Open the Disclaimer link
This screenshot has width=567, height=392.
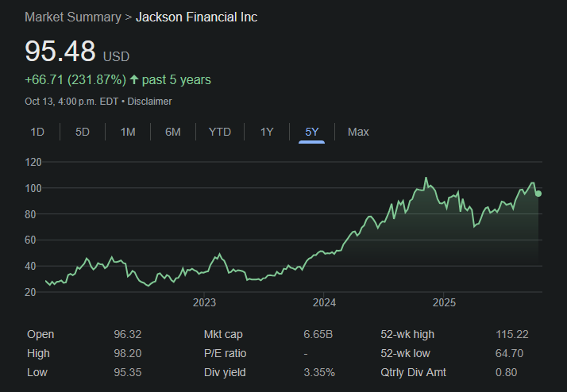pos(150,102)
